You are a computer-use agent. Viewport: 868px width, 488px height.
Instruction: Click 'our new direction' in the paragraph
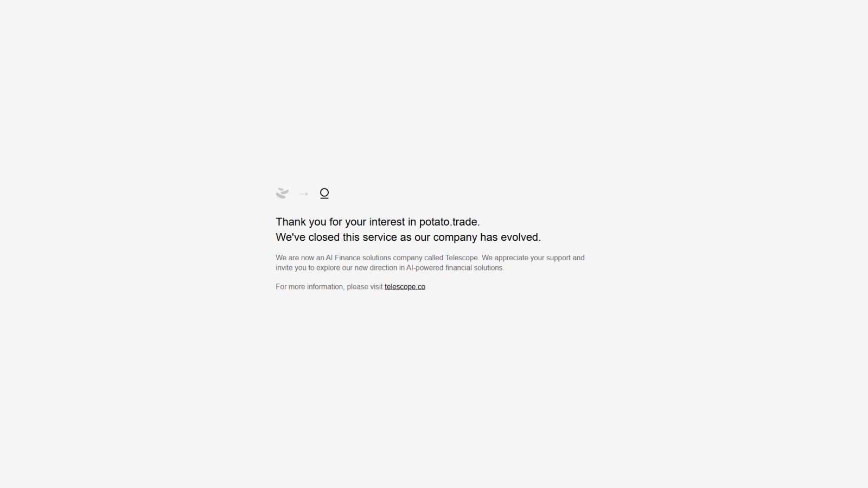tap(370, 268)
